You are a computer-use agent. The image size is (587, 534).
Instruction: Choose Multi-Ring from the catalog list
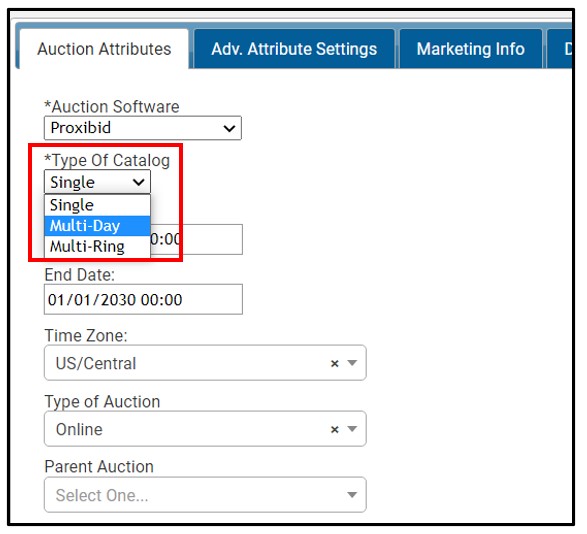pyautogui.click(x=97, y=246)
